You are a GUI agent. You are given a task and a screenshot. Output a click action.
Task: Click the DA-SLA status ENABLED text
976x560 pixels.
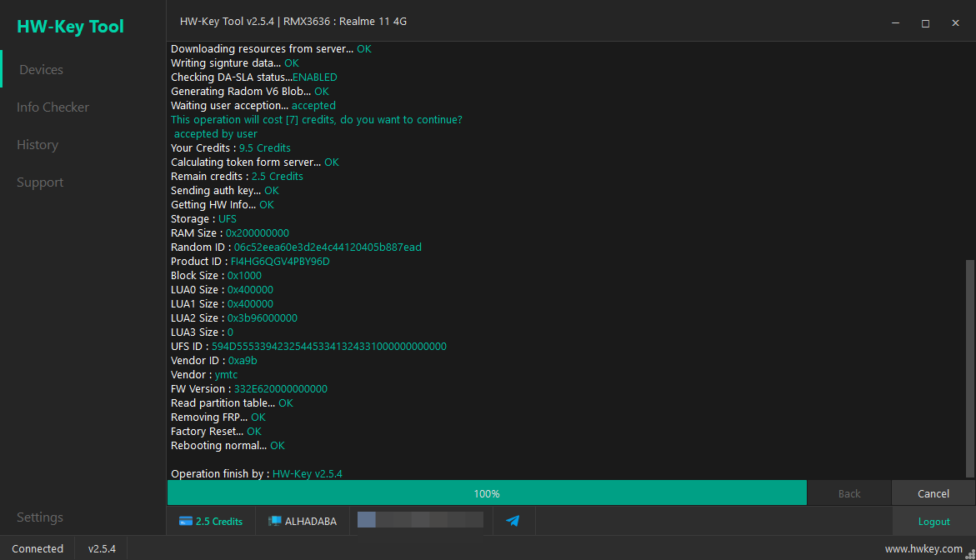(x=315, y=77)
